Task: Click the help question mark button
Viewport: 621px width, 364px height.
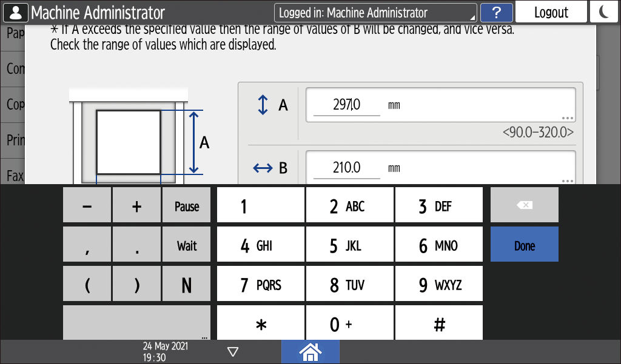Action: point(496,12)
